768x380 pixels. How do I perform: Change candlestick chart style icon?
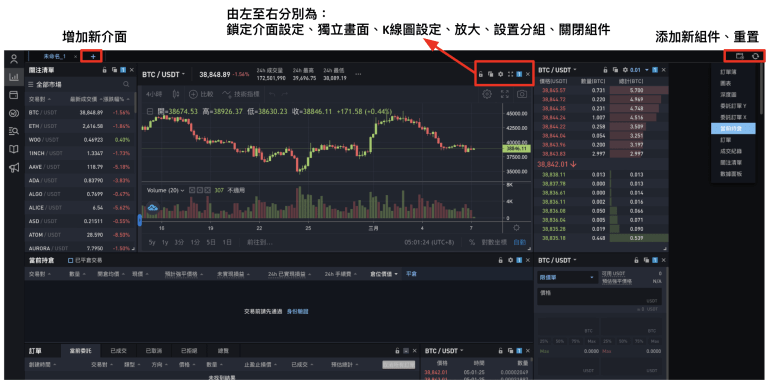tap(176, 94)
